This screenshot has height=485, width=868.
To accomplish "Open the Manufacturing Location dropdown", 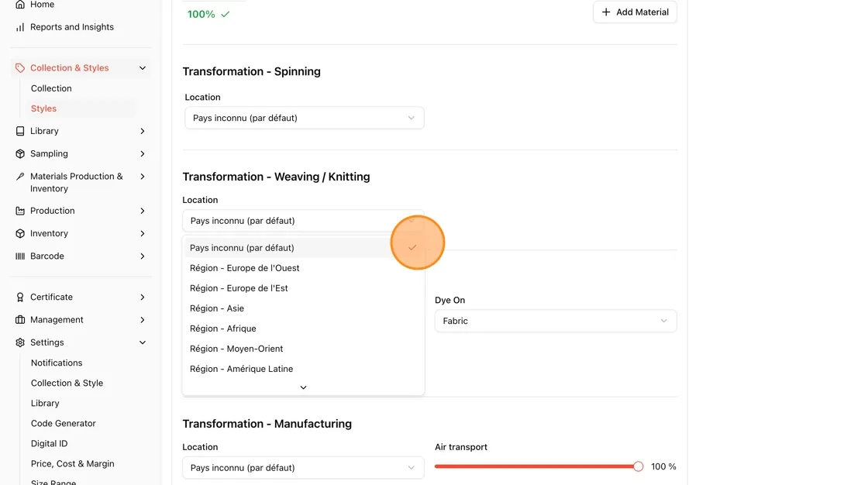I will coord(303,468).
